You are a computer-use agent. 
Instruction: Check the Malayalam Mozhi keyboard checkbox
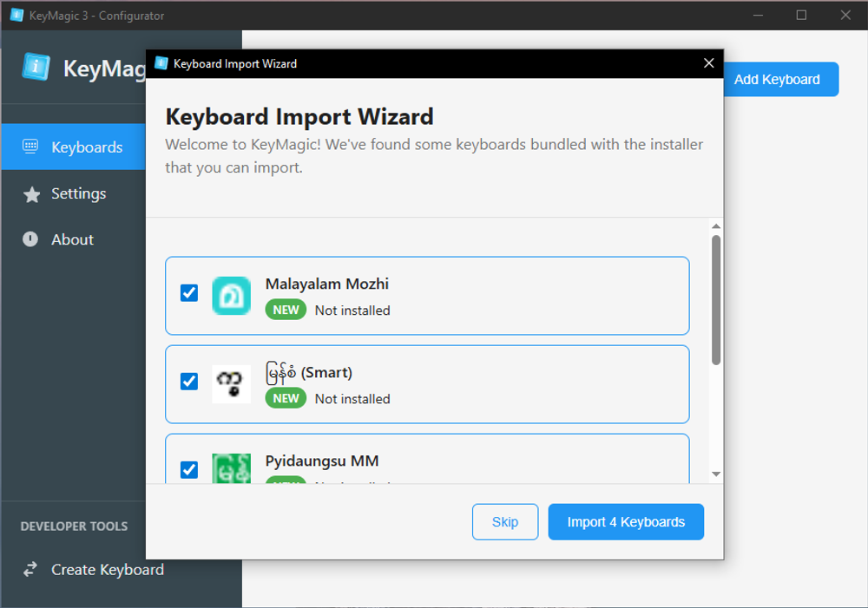tap(188, 292)
